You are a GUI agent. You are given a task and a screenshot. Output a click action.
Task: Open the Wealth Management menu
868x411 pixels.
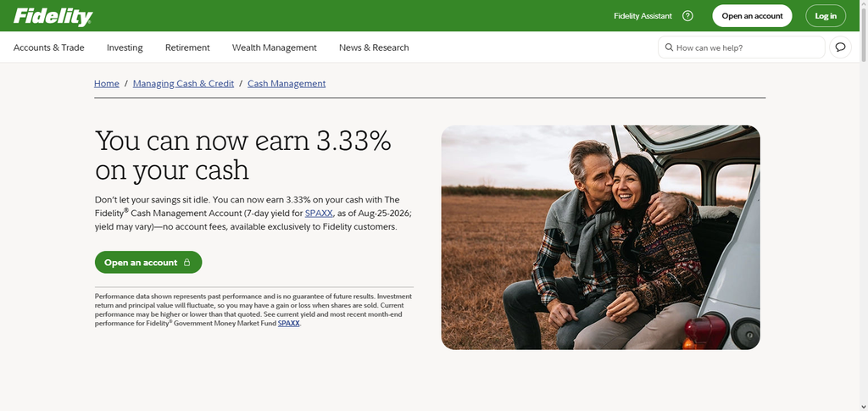pyautogui.click(x=274, y=47)
